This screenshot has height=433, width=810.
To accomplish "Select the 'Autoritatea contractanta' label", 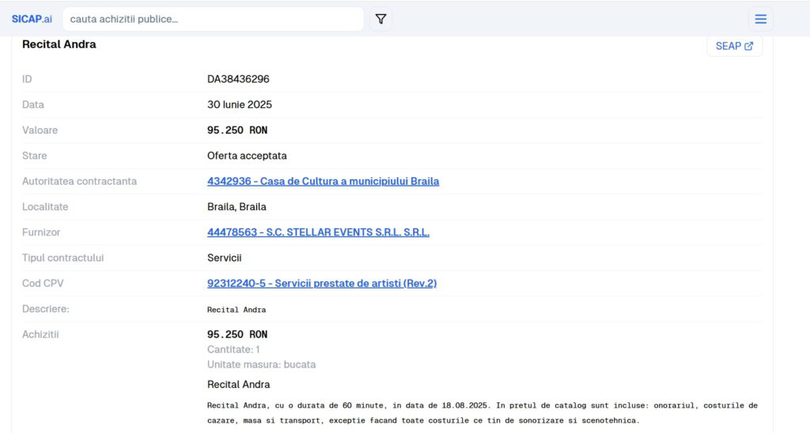I will click(x=80, y=181).
